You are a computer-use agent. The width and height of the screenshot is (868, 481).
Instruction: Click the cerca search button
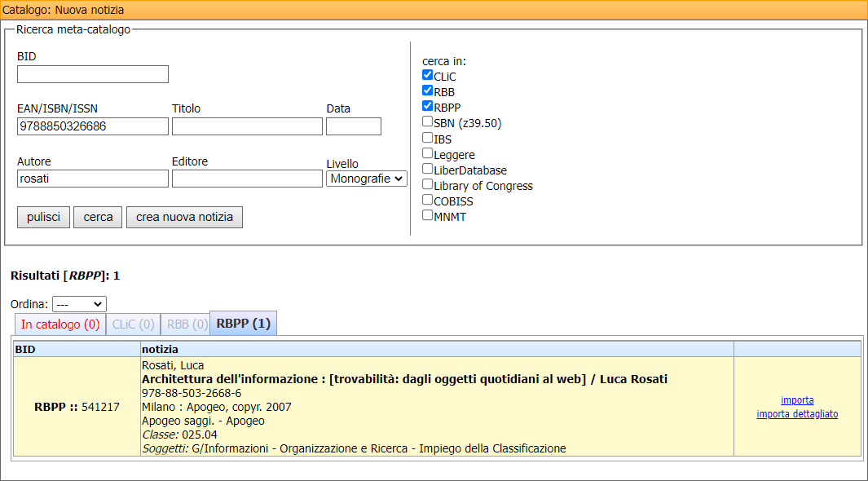click(x=98, y=217)
